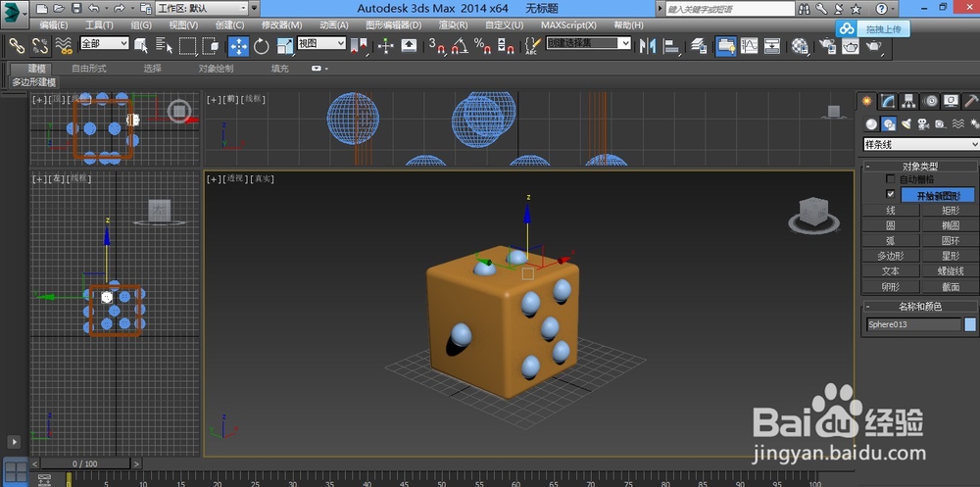Open the 编辑(E) menu

(54, 25)
